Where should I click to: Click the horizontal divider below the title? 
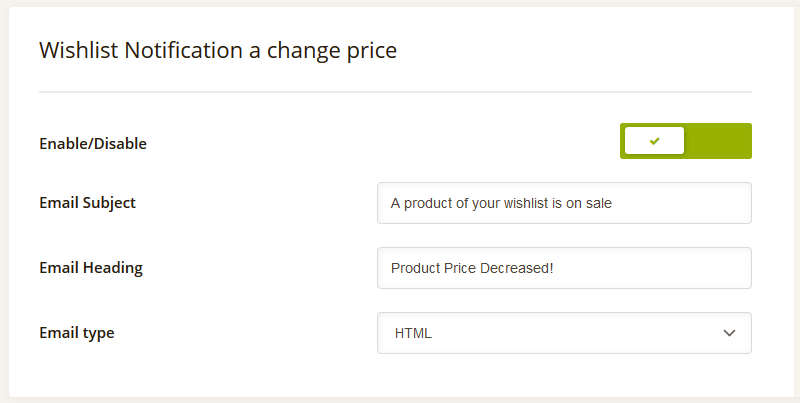point(395,92)
